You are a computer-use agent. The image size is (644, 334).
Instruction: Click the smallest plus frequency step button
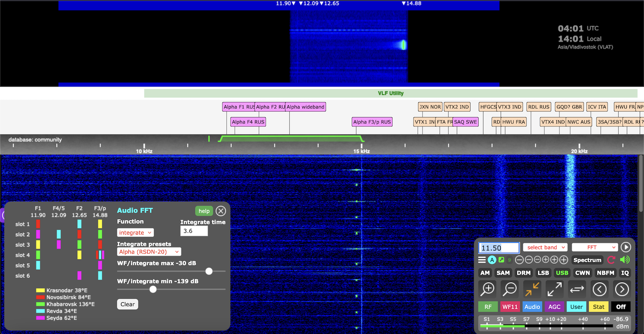546,260
